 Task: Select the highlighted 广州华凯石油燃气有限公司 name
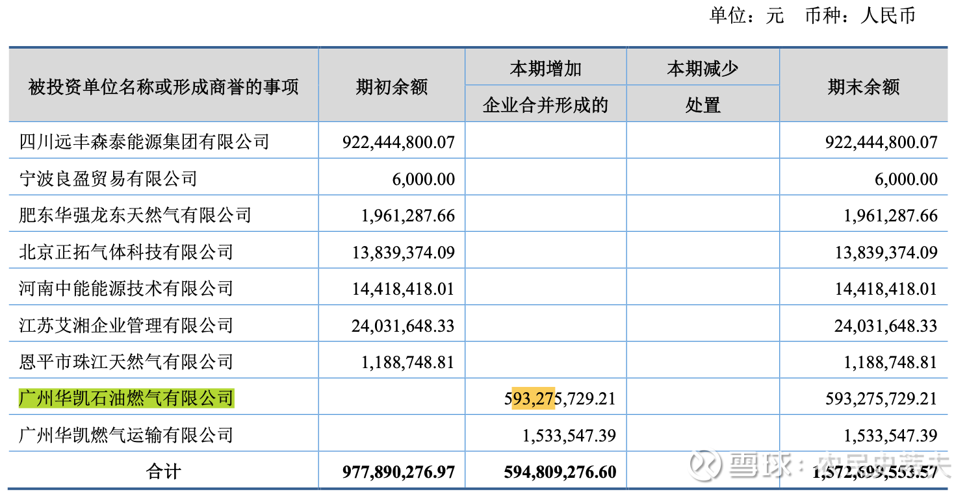(x=126, y=397)
